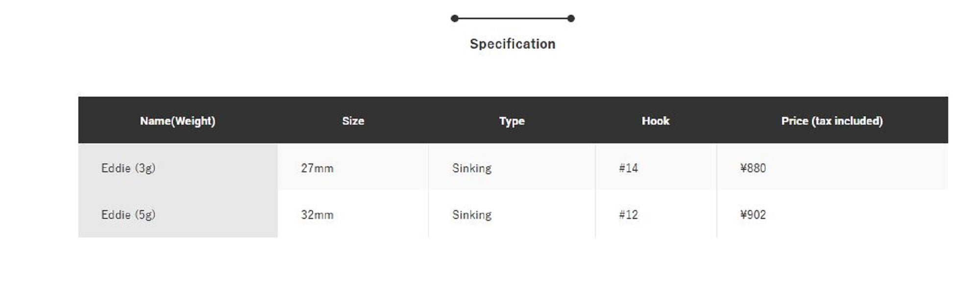Click the right dot of the decorative line
Image resolution: width=980 pixels, height=292 pixels.
pos(571,19)
